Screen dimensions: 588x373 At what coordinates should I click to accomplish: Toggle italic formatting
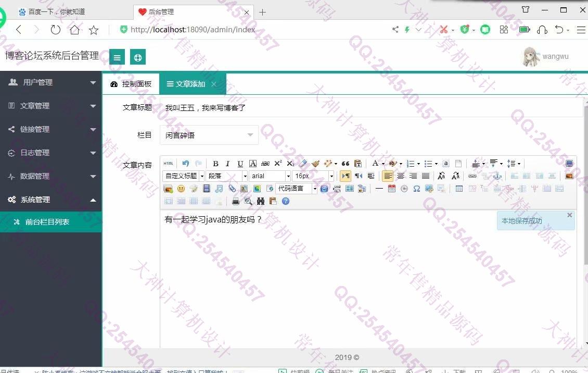pos(227,163)
